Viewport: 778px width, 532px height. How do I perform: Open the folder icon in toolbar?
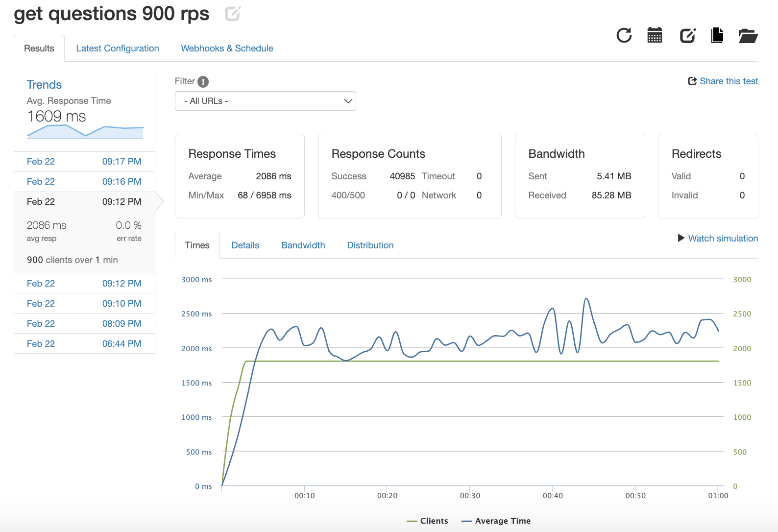tap(748, 36)
